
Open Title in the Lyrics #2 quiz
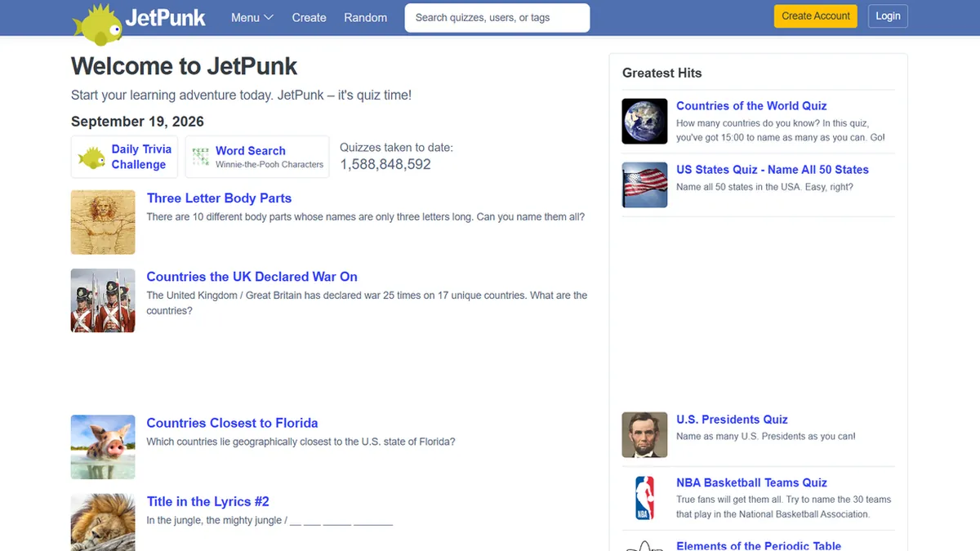click(x=207, y=501)
